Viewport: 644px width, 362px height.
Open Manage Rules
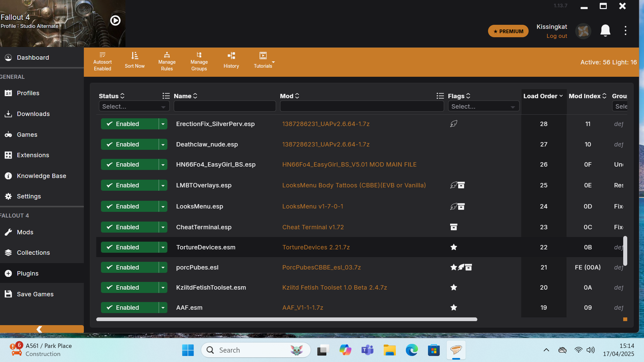point(167,62)
